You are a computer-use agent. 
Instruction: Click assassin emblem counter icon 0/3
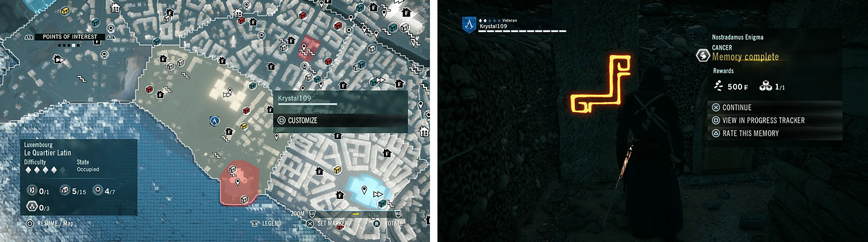[x=33, y=206]
